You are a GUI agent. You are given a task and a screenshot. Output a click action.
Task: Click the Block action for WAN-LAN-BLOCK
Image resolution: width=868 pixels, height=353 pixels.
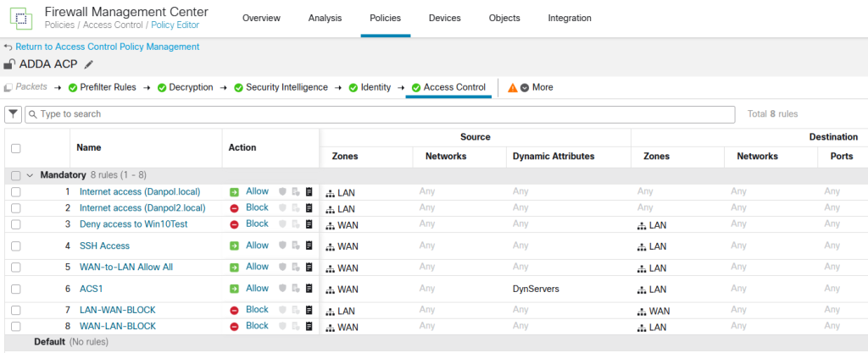[x=257, y=326]
